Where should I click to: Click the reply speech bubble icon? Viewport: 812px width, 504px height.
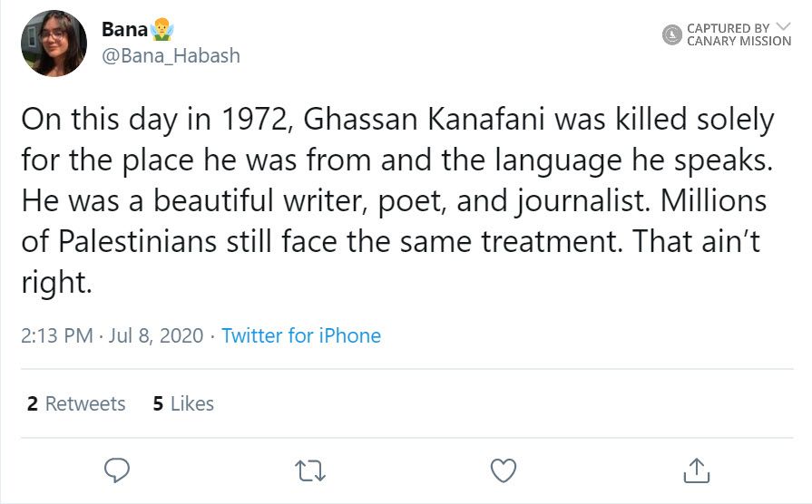click(117, 469)
